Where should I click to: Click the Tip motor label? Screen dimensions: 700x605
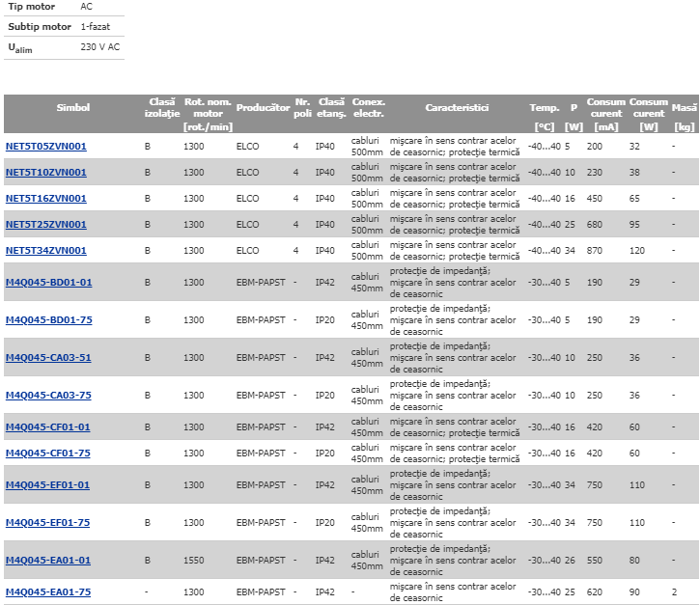click(31, 7)
